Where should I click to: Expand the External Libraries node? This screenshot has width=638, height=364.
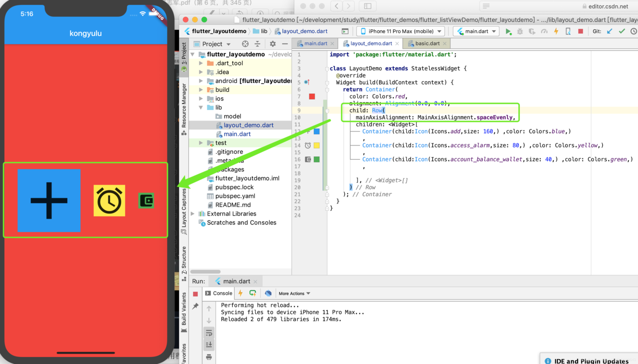click(193, 214)
